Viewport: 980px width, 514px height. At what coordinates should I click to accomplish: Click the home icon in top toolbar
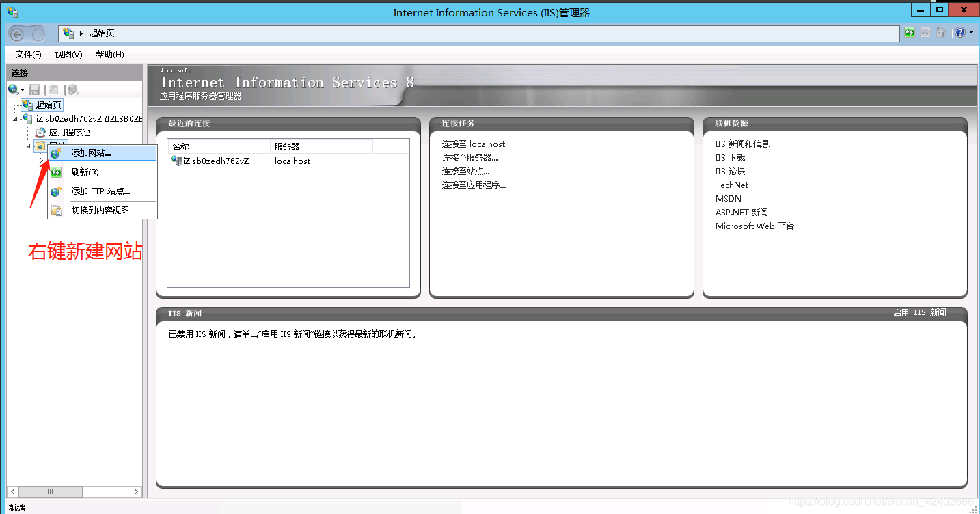click(940, 32)
